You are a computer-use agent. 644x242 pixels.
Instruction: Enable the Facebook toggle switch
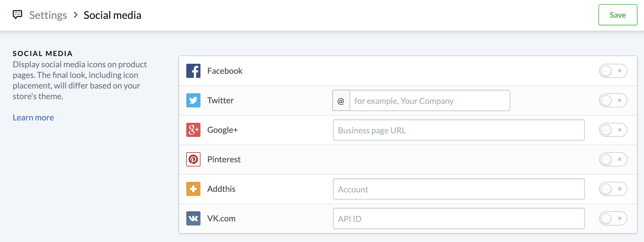pyautogui.click(x=613, y=71)
